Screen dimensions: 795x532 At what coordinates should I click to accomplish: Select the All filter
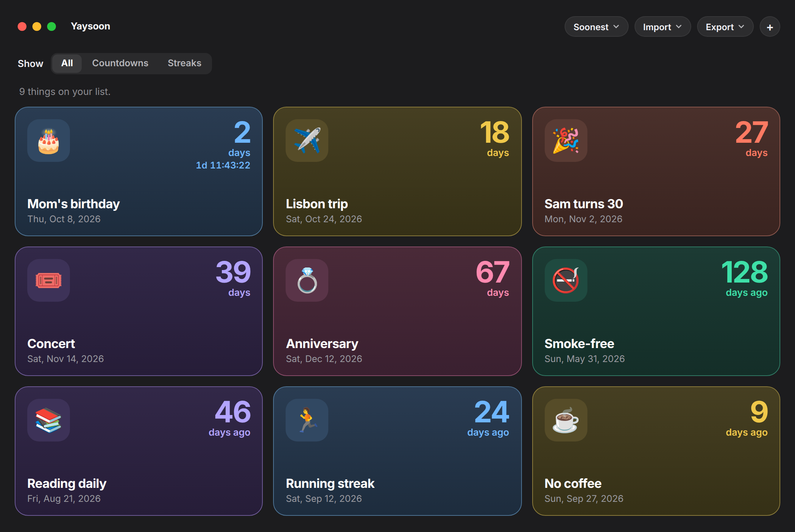(67, 63)
